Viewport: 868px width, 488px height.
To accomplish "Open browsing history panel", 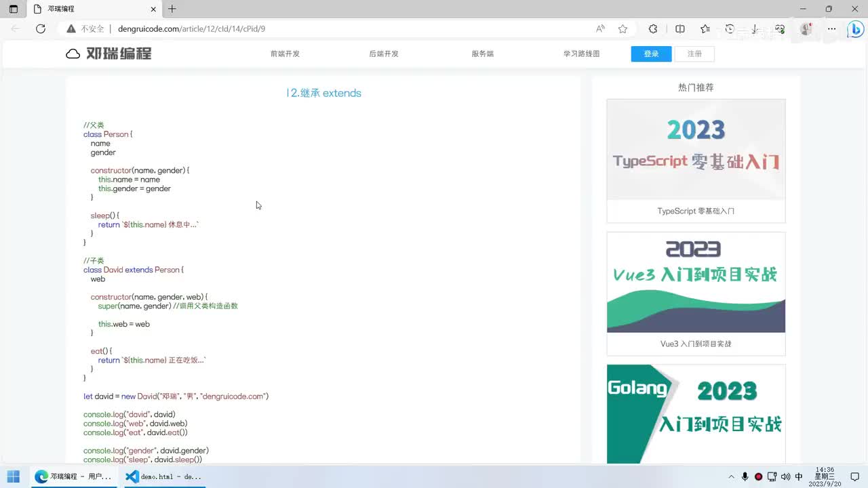I will click(730, 28).
